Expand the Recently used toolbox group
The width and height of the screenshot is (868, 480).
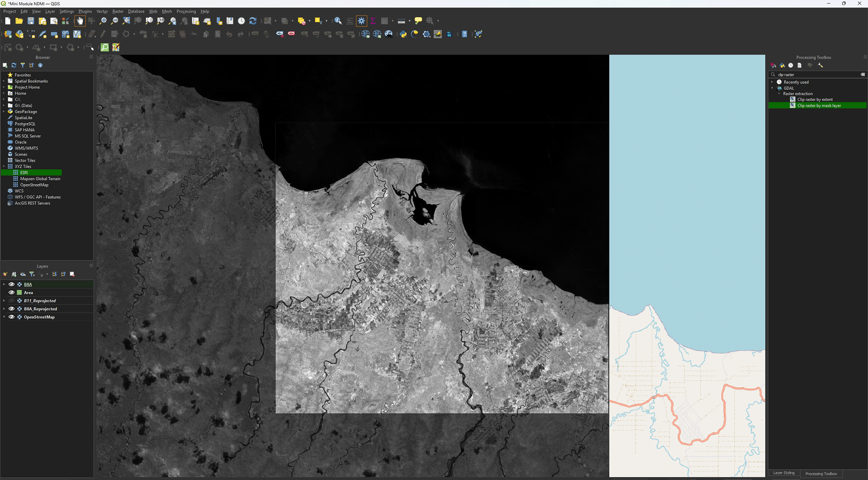[772, 82]
